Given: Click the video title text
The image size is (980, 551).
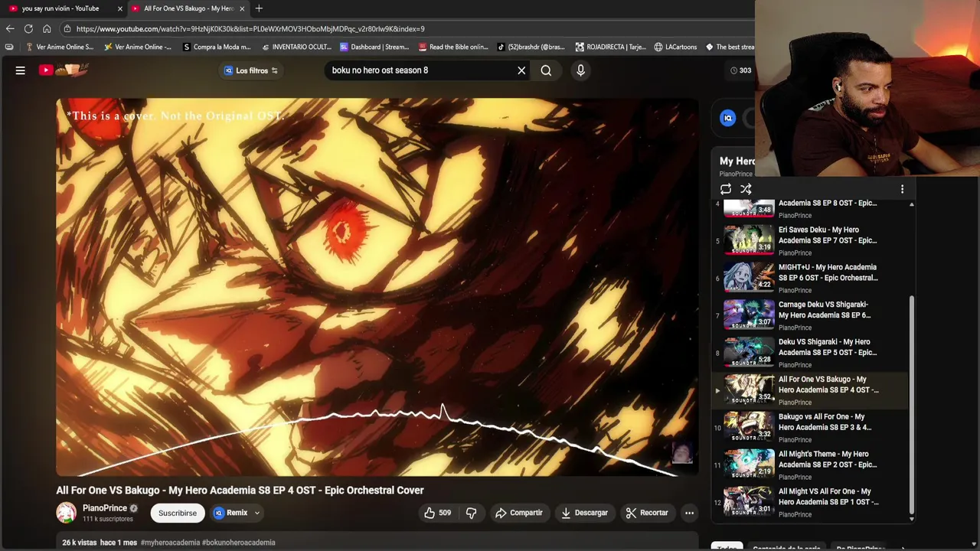Looking at the screenshot, I should pos(240,491).
